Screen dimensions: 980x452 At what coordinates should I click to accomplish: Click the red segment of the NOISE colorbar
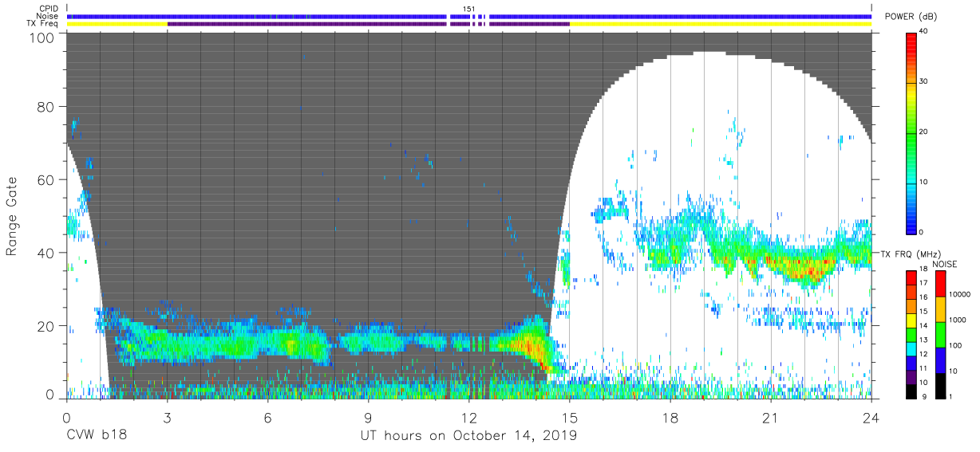pyautogui.click(x=940, y=284)
